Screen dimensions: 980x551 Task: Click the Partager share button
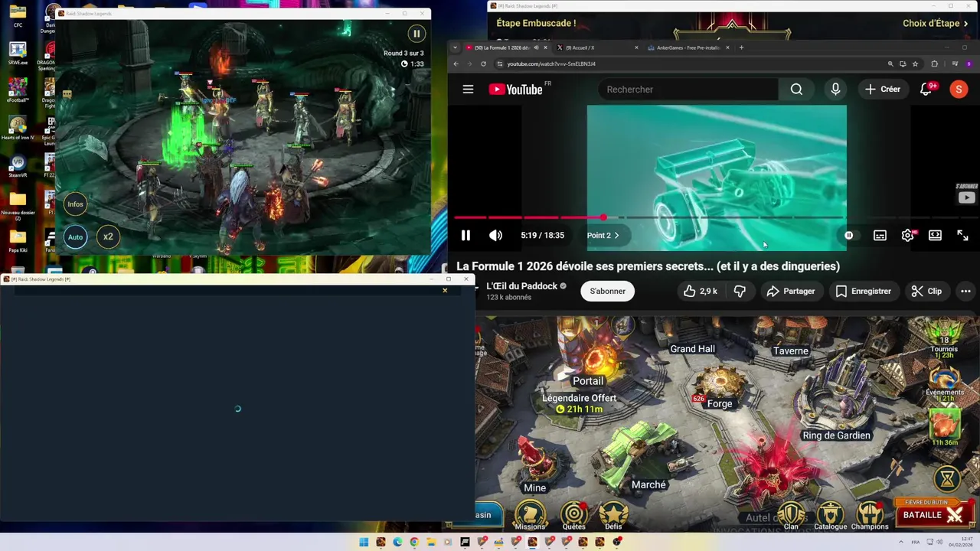tap(791, 292)
